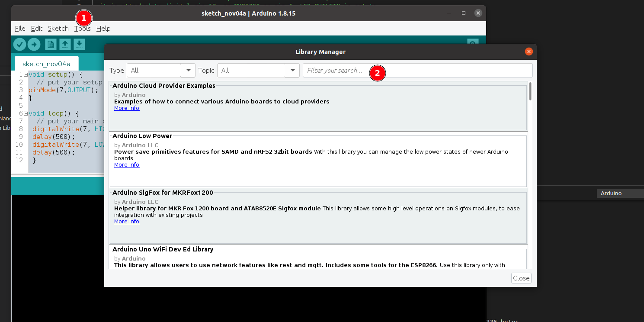
Task: Open the Edit menu
Action: tap(37, 29)
